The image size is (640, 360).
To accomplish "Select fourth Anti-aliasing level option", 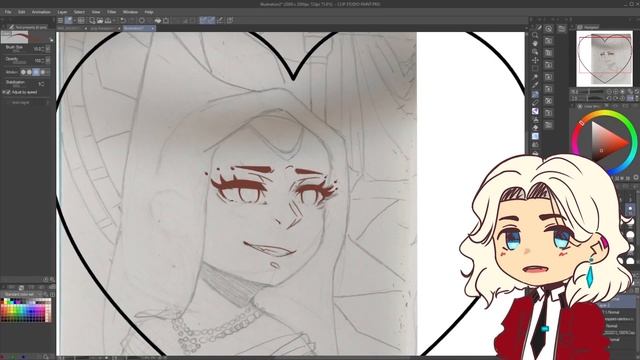I will click(42, 72).
